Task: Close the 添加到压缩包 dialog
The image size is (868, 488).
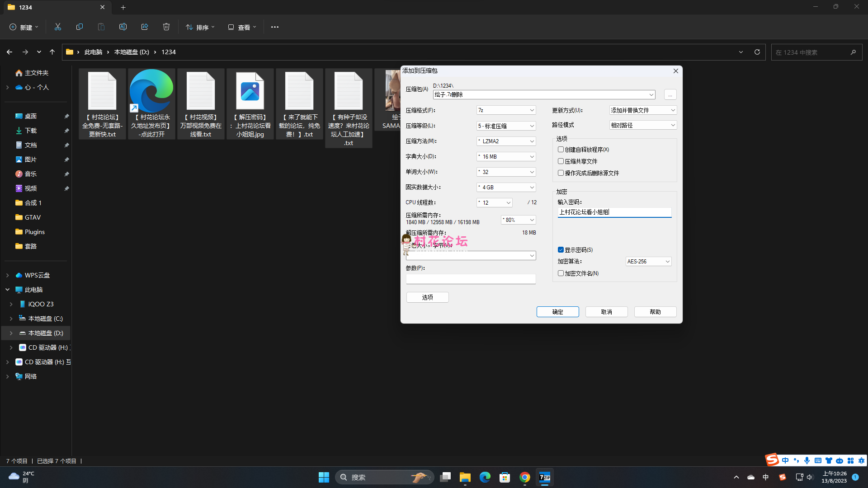Action: [x=675, y=71]
